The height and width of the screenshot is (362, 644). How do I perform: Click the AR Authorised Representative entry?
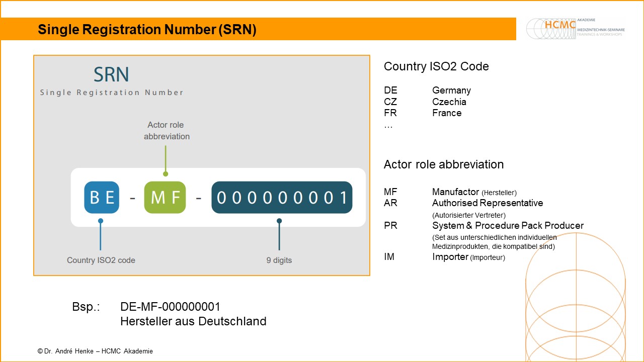453,203
